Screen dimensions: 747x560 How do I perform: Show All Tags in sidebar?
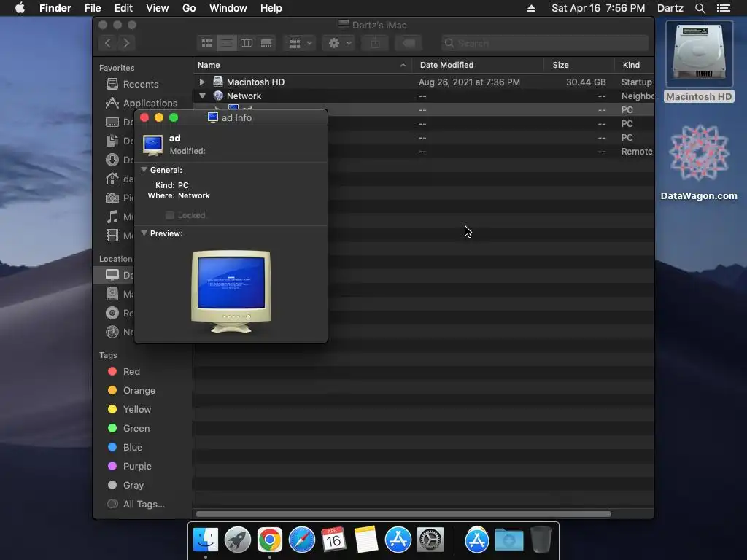pyautogui.click(x=136, y=505)
